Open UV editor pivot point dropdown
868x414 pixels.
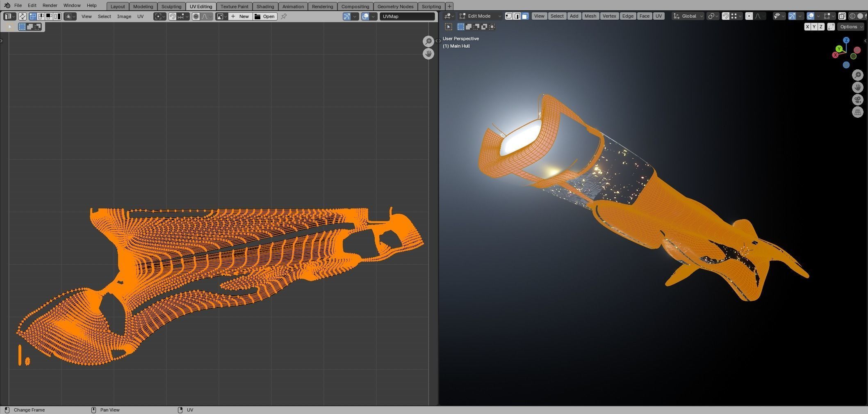(160, 16)
